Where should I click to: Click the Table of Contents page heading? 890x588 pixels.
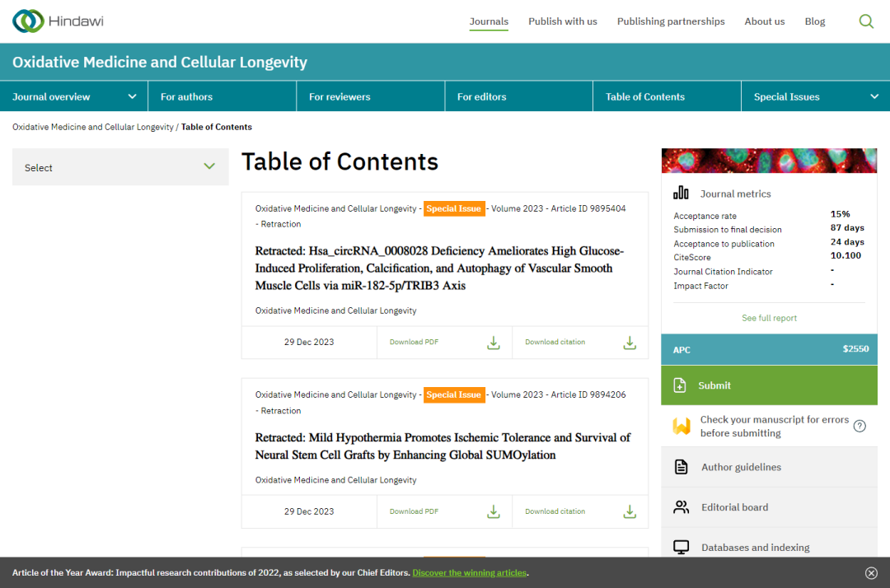coord(340,162)
